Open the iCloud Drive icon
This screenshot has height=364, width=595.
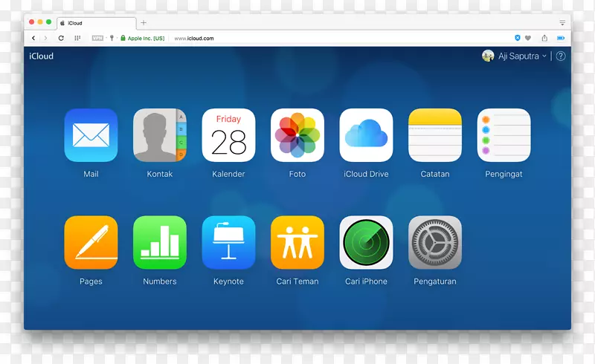(x=366, y=135)
